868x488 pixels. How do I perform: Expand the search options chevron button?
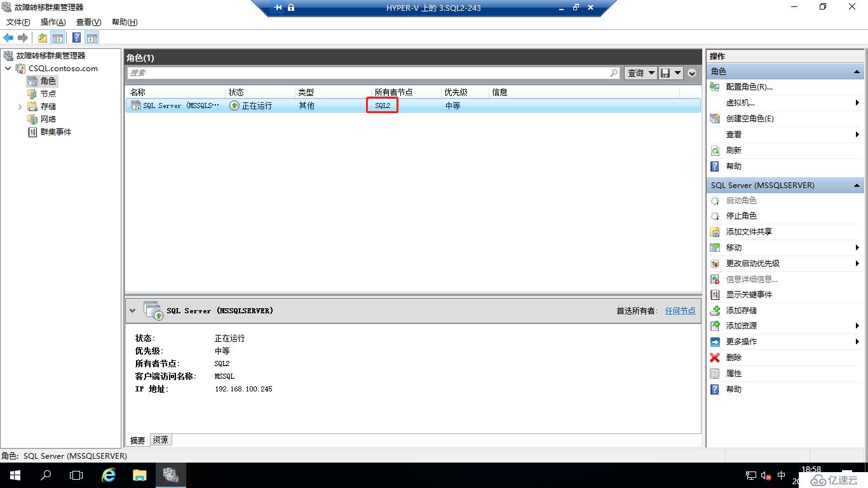coord(692,73)
